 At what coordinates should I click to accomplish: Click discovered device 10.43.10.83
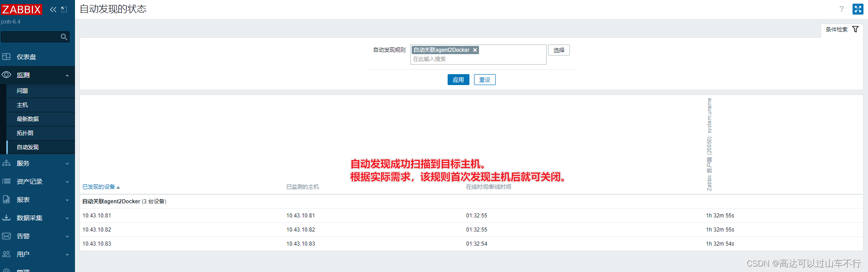click(96, 244)
